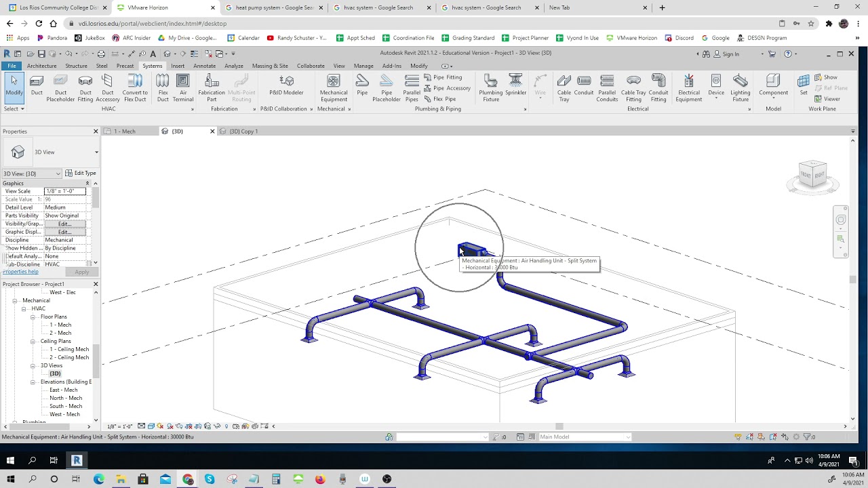Image resolution: width=868 pixels, height=488 pixels.
Task: Switch to the (3D) Copy 1 view tab
Action: [x=243, y=131]
